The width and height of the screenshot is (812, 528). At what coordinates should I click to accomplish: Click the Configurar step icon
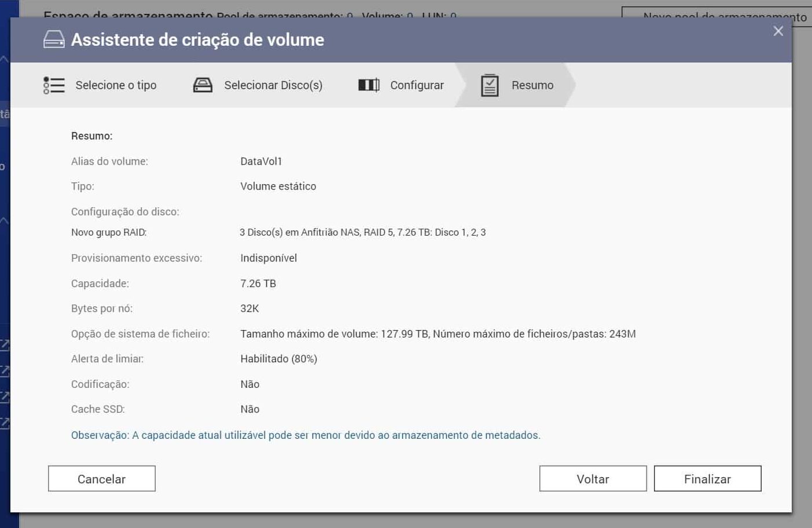(x=369, y=85)
